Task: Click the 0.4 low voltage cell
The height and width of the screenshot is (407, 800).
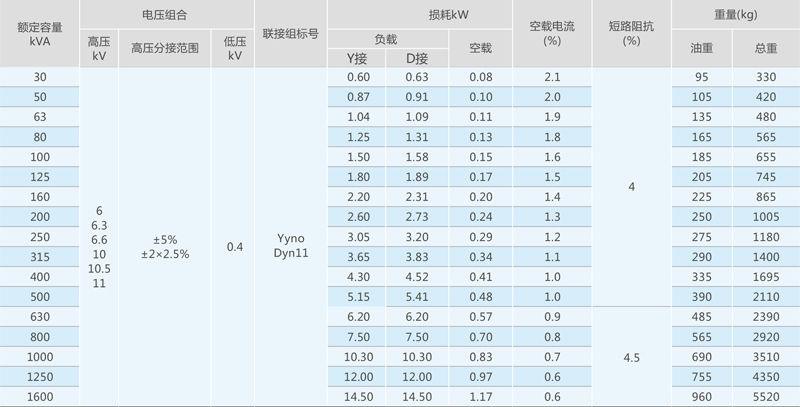Action: 234,246
